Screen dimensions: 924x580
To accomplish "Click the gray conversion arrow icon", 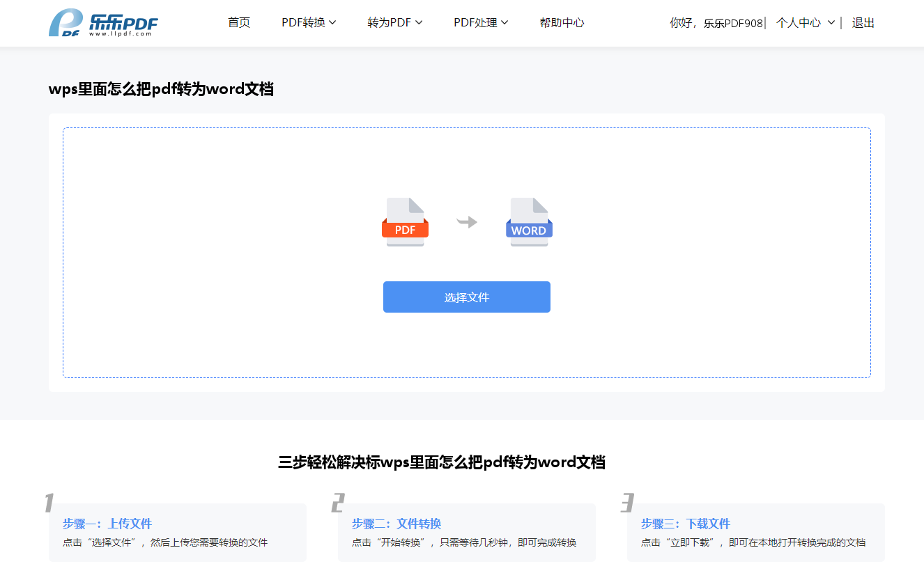I will tap(467, 222).
